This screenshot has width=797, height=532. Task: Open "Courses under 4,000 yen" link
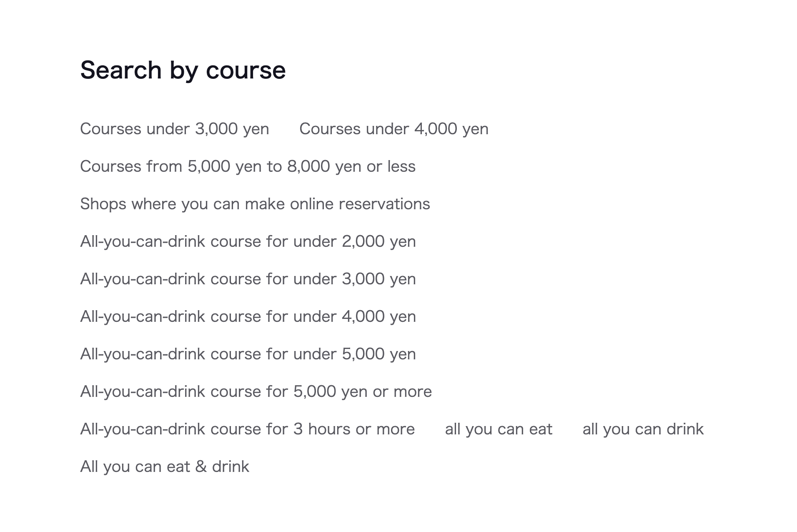click(393, 129)
